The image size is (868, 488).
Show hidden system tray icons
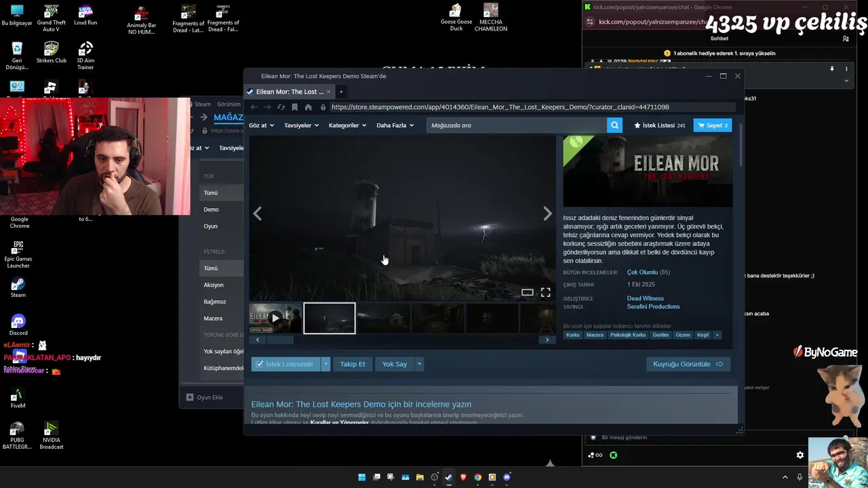click(x=785, y=477)
